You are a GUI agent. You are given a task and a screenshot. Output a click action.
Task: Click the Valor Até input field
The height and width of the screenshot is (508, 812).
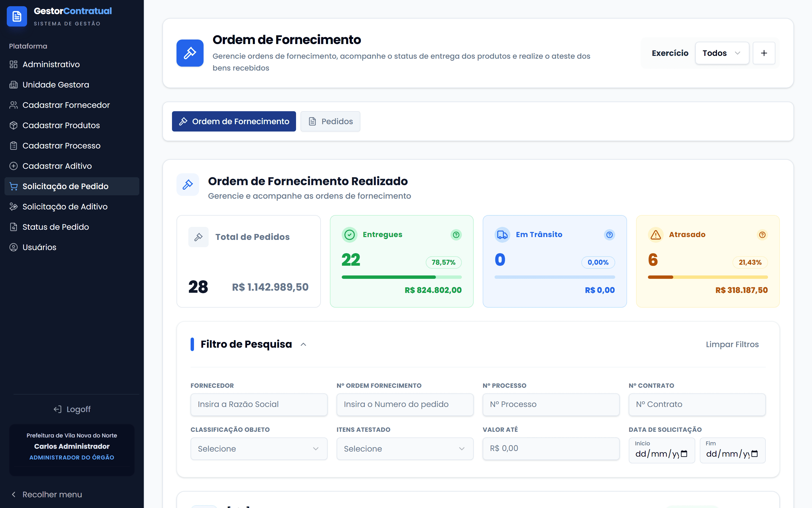pos(551,448)
